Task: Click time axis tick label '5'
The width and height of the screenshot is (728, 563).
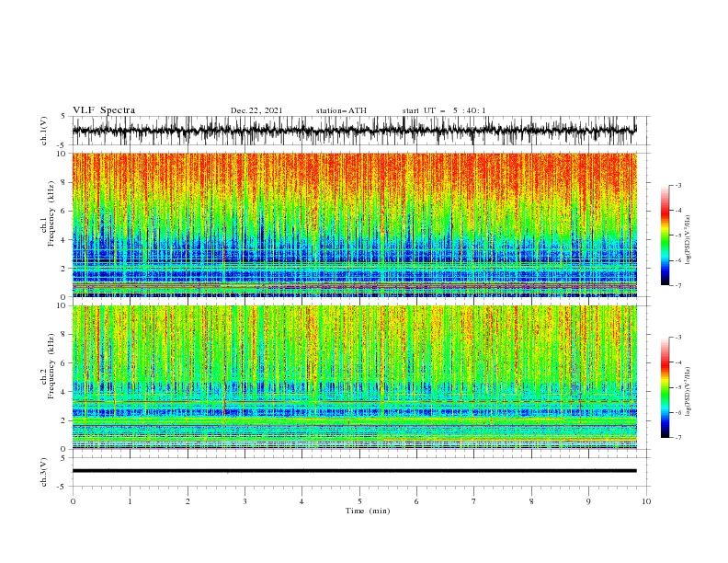Action: coord(359,501)
